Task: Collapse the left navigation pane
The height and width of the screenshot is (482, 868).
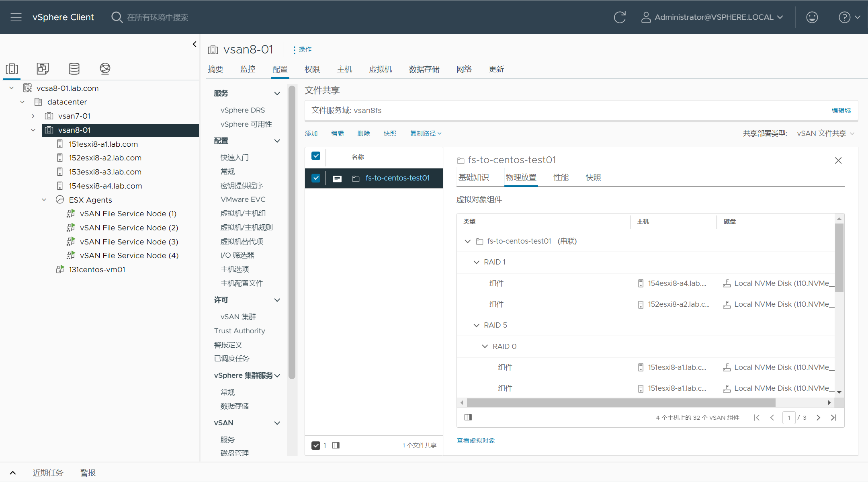Action: point(194,44)
